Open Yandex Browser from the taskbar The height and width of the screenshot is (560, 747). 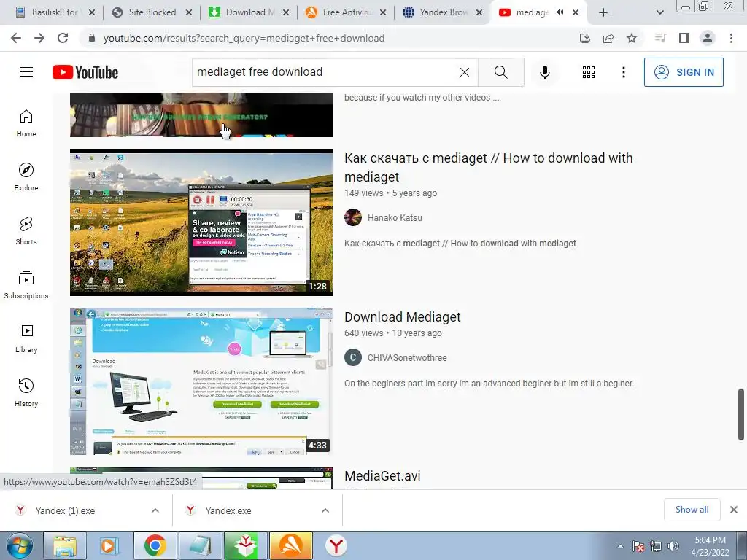[336, 546]
